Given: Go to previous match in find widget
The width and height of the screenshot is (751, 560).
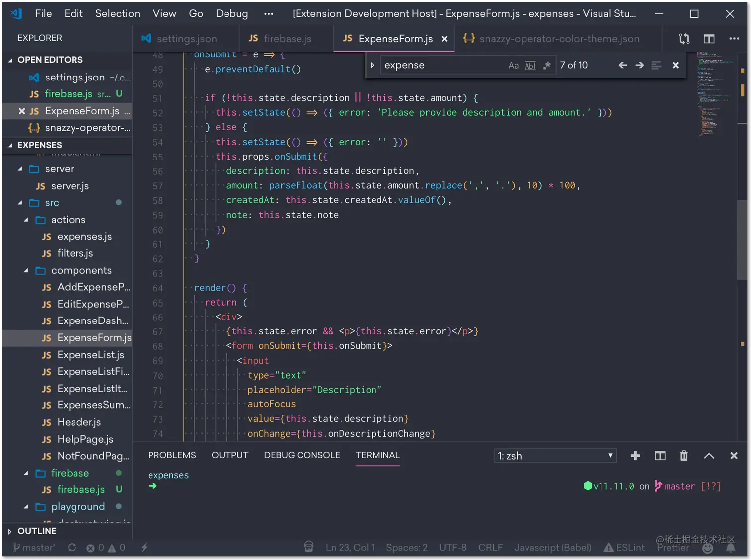Looking at the screenshot, I should click(x=622, y=65).
